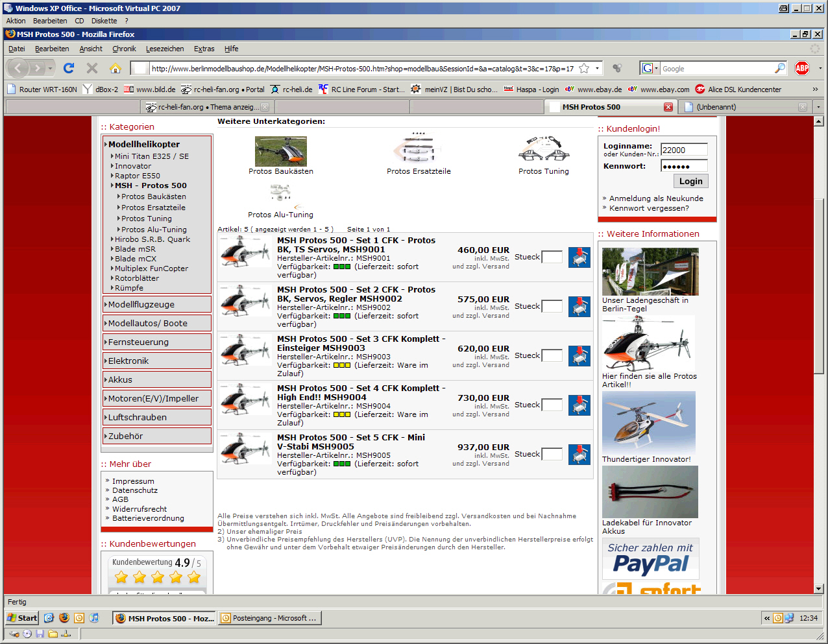Click the PayPal Sicher zahlen banner
Viewport: 828px width, 644px height.
tap(650, 558)
